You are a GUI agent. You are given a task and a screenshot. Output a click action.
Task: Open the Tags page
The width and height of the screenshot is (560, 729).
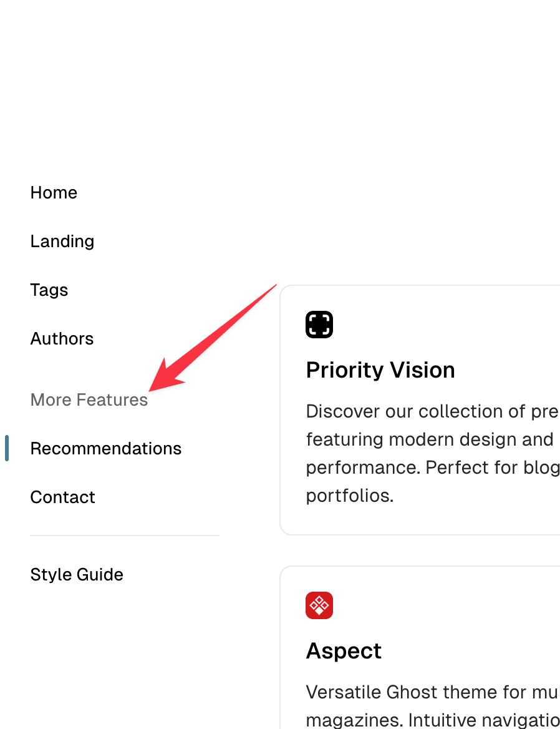pos(49,290)
